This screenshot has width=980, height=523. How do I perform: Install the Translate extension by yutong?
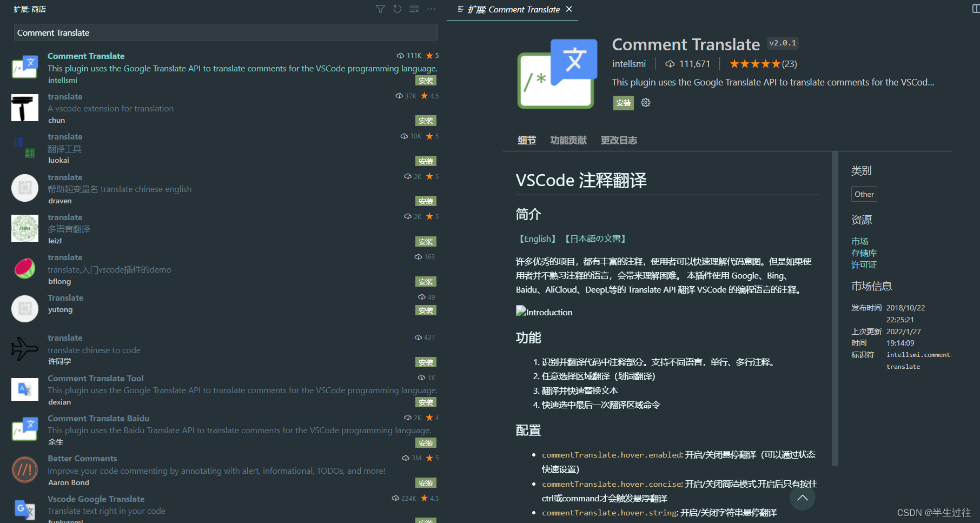pos(426,310)
